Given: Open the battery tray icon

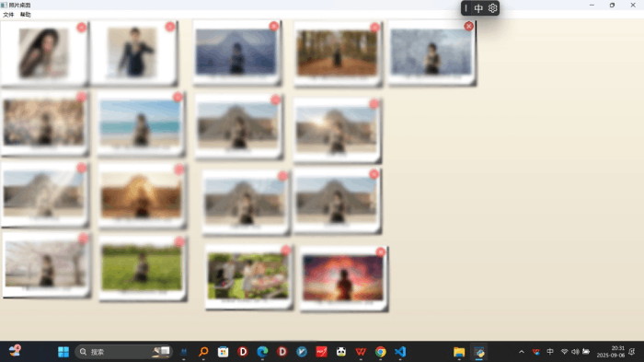Looking at the screenshot, I should tap(586, 352).
